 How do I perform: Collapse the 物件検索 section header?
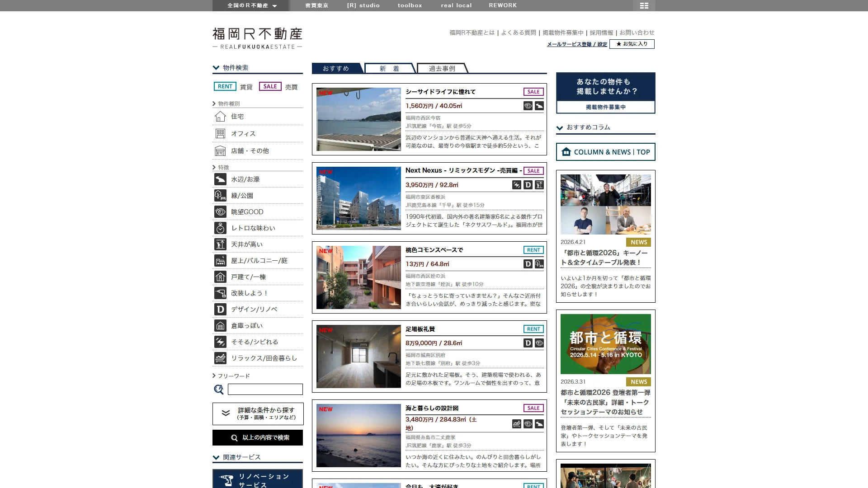[258, 68]
